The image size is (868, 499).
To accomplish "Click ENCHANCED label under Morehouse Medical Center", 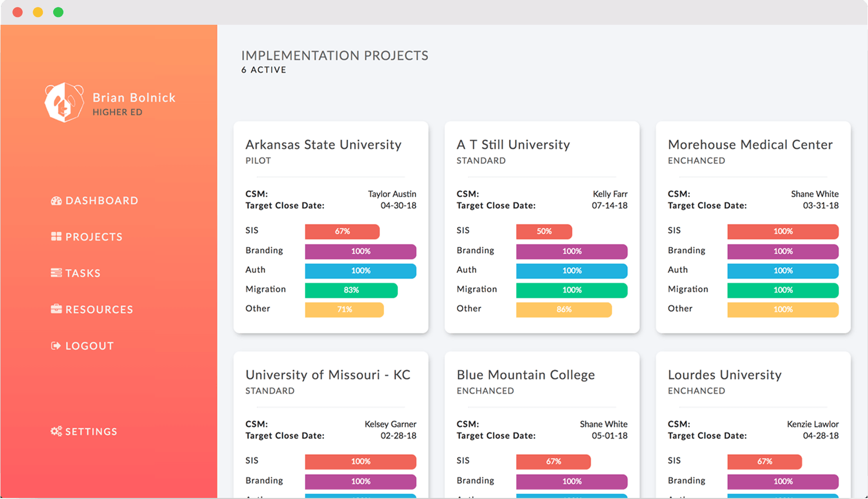I will [x=696, y=160].
